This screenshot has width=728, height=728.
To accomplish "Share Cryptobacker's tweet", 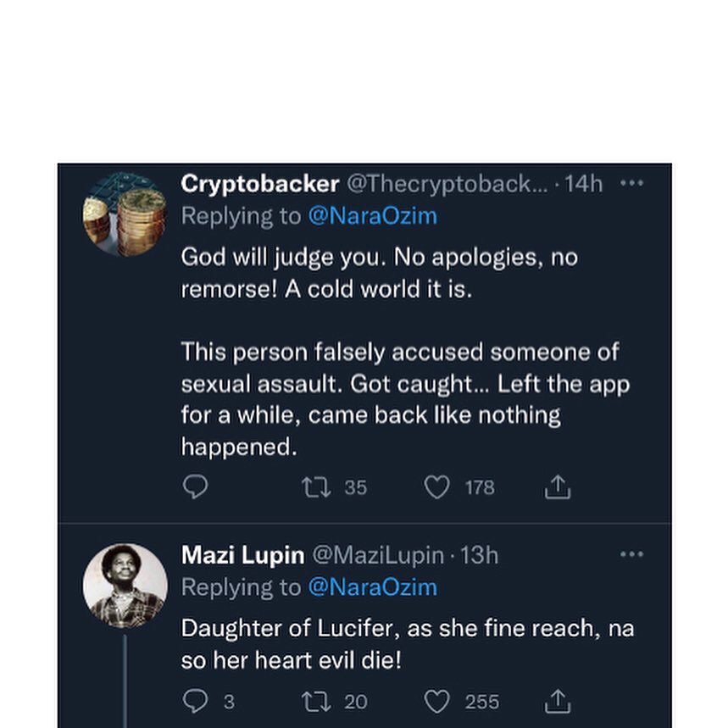I will 558,487.
